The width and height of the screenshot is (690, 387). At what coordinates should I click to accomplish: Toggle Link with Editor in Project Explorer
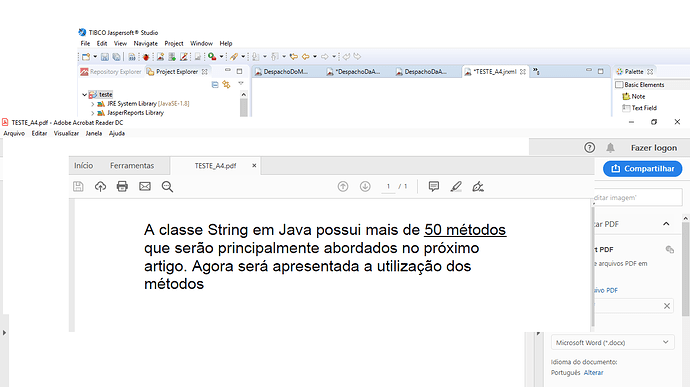click(226, 84)
